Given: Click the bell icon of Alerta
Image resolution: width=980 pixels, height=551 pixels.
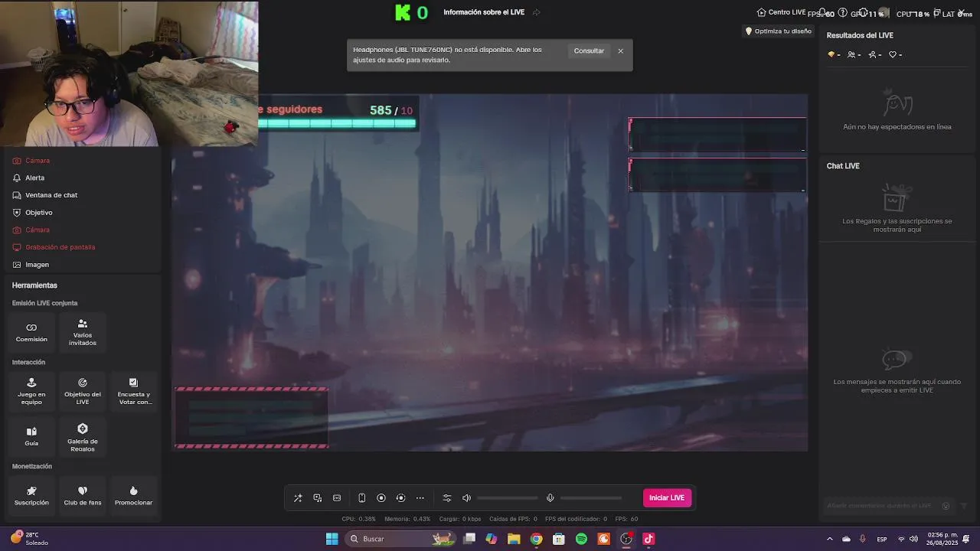Looking at the screenshot, I should (x=17, y=178).
